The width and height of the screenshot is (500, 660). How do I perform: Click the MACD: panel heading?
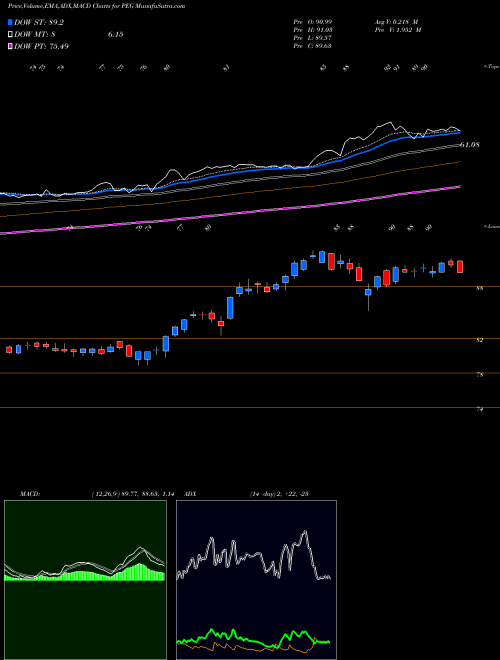click(30, 494)
